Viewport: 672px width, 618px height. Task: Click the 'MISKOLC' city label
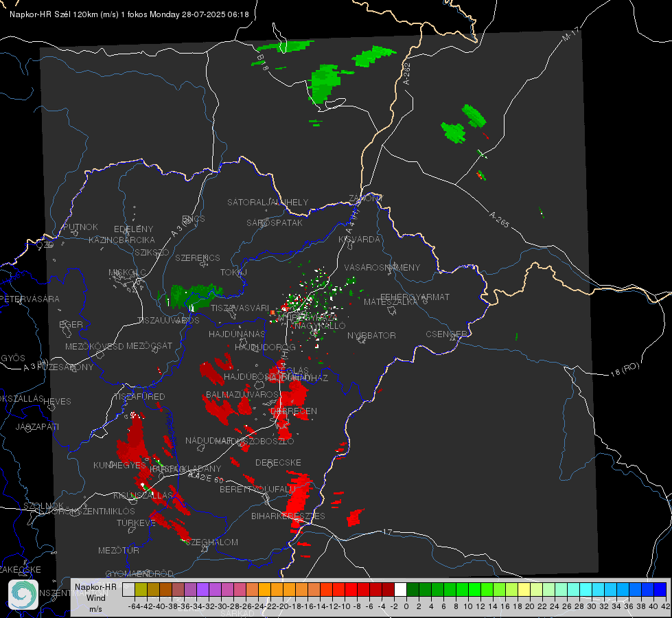(127, 273)
